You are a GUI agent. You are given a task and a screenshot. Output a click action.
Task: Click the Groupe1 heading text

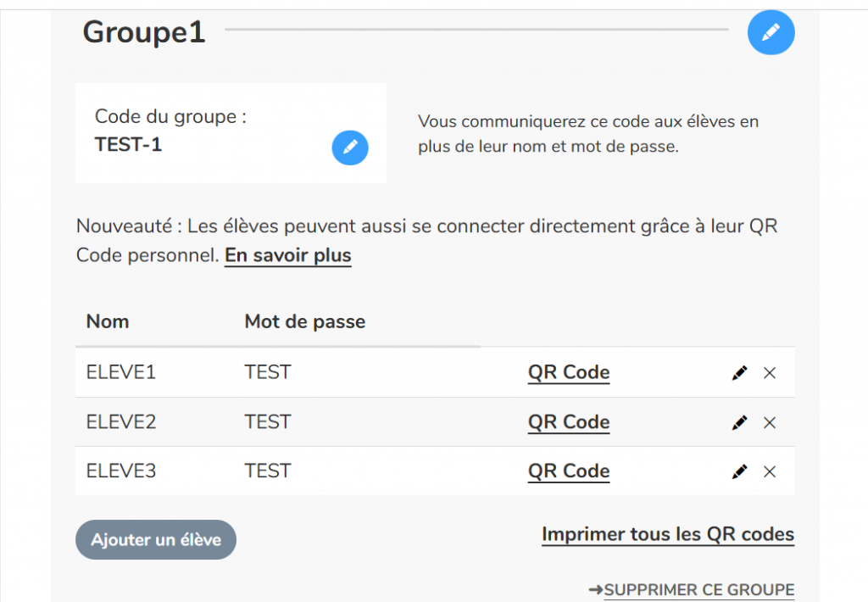(x=143, y=32)
